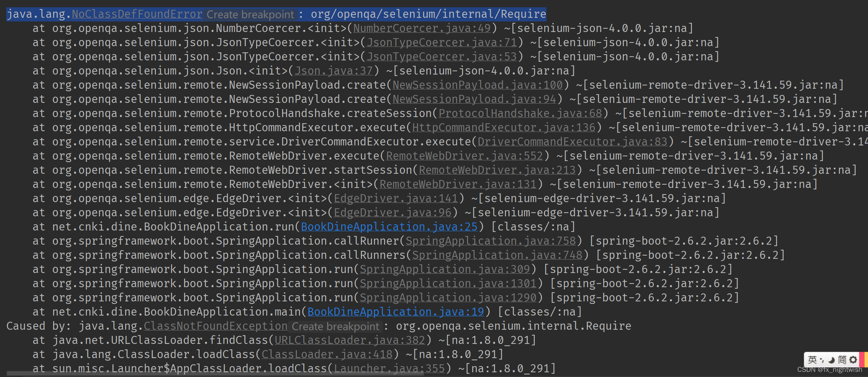Open NewSessionPayload.java:100 link
The image size is (868, 377).
point(478,85)
